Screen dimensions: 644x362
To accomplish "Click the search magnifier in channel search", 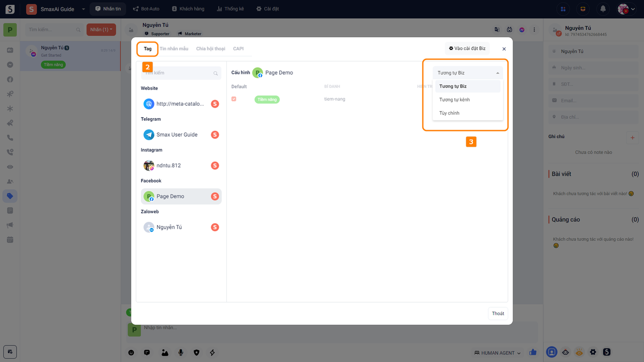I will pos(216,73).
